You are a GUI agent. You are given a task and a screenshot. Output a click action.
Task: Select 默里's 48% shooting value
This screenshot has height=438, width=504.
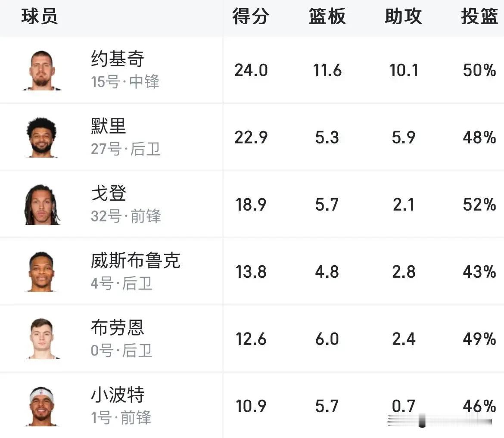[x=479, y=137]
